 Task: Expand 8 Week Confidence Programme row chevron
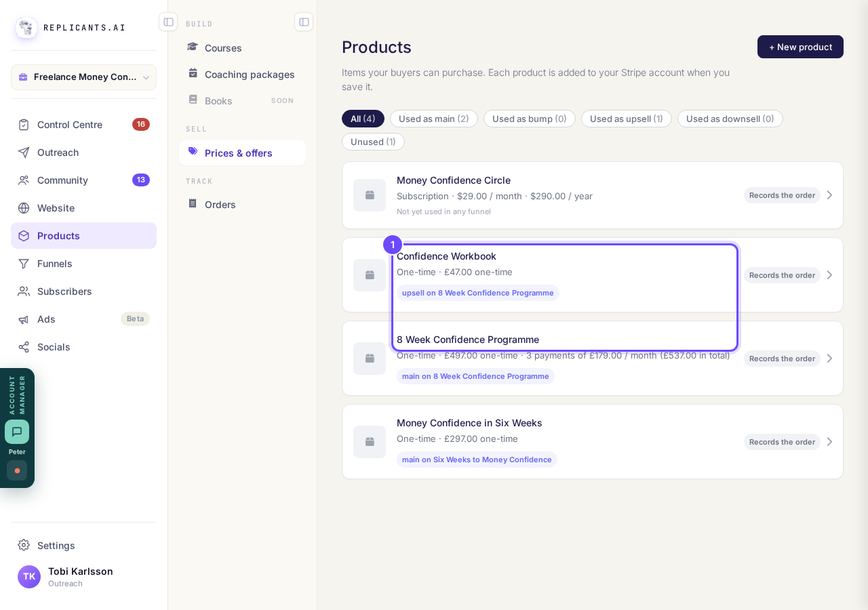(x=829, y=359)
